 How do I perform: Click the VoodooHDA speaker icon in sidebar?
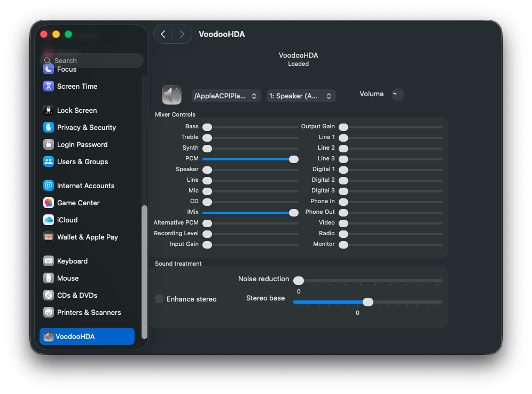pyautogui.click(x=49, y=336)
